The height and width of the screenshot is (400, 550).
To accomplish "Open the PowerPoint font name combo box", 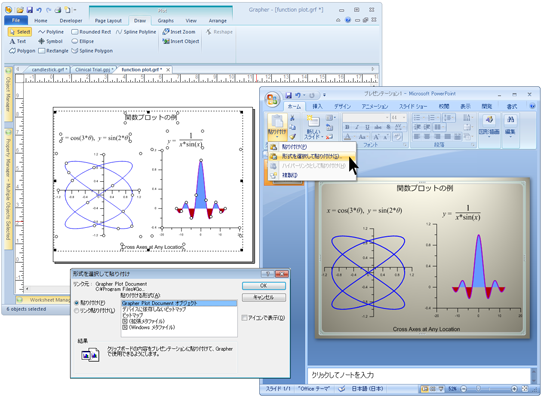I will click(366, 118).
